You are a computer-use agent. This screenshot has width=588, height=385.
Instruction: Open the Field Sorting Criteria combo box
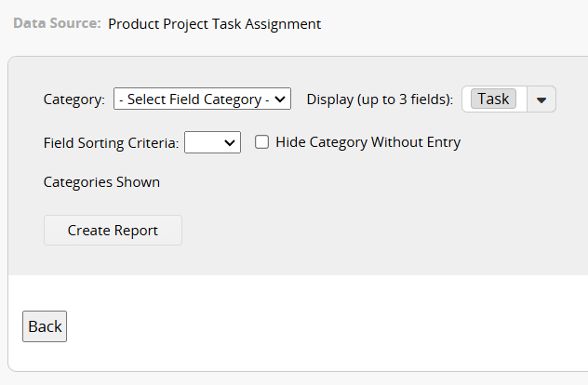(212, 142)
